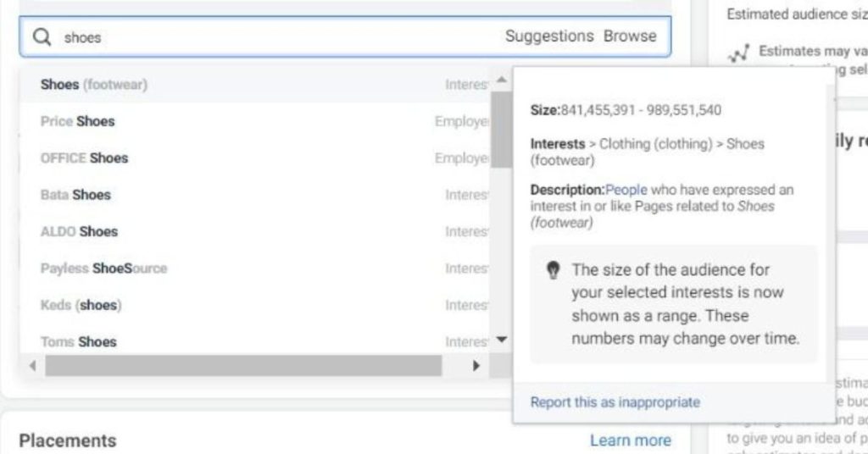Pick Payless ShoeSource interest
Image resolution: width=868 pixels, height=454 pixels.
click(254, 269)
